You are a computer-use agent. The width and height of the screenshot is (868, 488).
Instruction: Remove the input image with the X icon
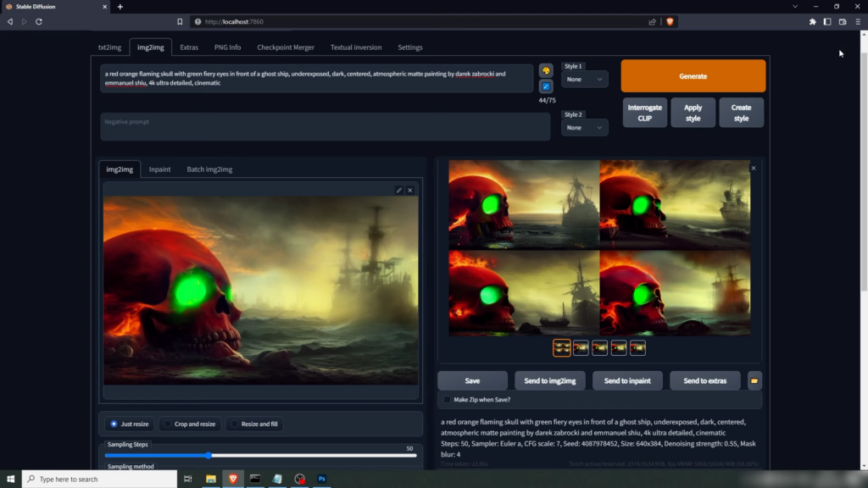(410, 191)
